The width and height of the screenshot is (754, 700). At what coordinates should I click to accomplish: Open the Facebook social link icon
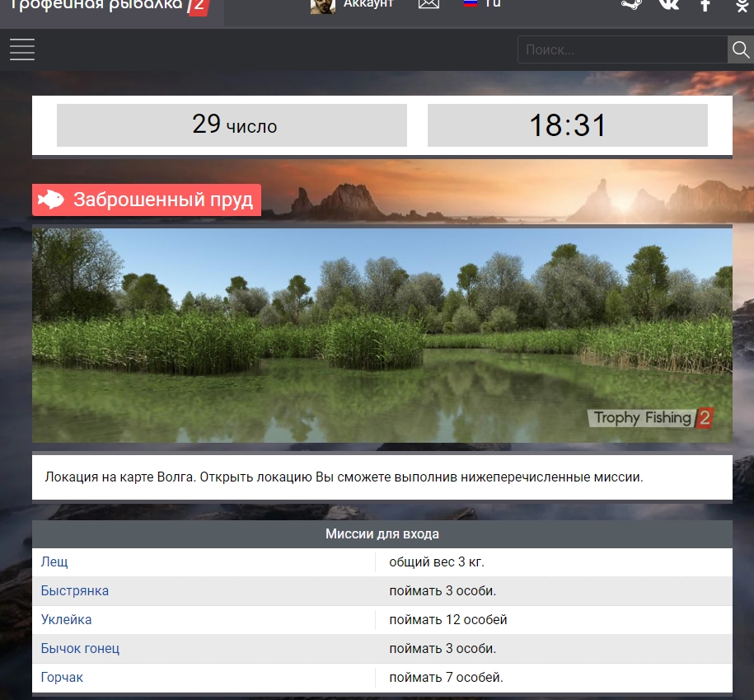pos(705,5)
